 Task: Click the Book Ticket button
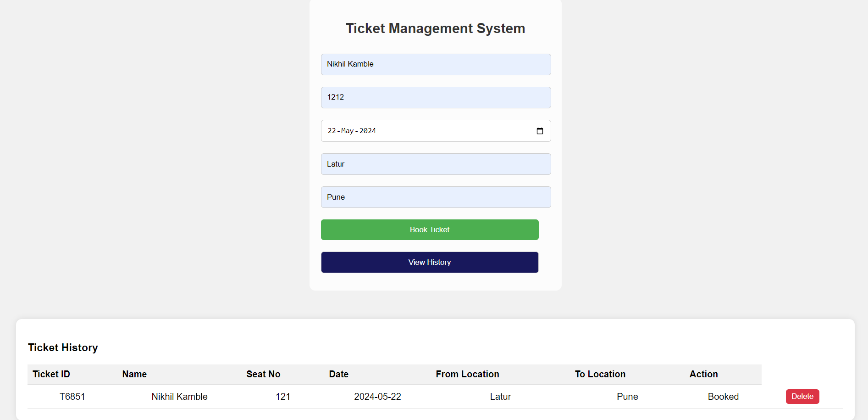[429, 230]
